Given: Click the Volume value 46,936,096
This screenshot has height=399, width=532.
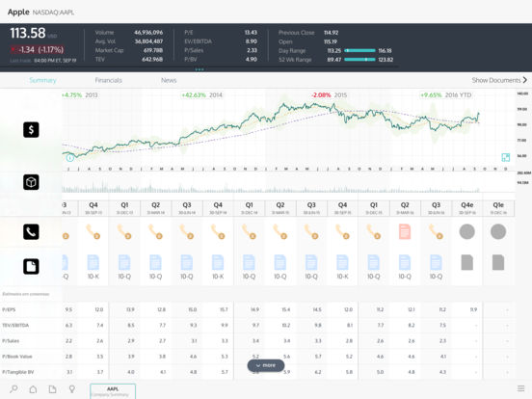Looking at the screenshot, I should coord(148,32).
